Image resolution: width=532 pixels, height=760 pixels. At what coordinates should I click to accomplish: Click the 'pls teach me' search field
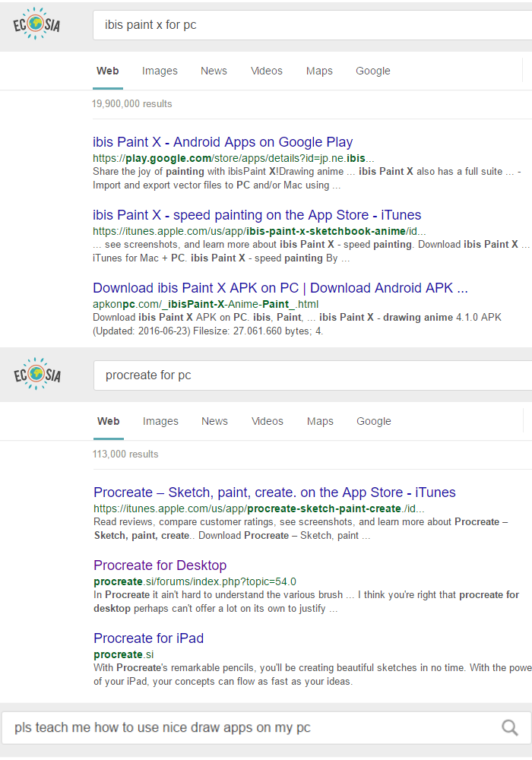251,728
